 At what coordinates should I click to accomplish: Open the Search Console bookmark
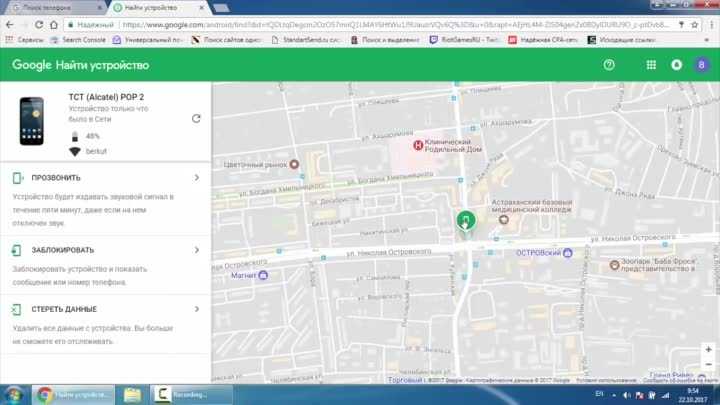(x=78, y=40)
